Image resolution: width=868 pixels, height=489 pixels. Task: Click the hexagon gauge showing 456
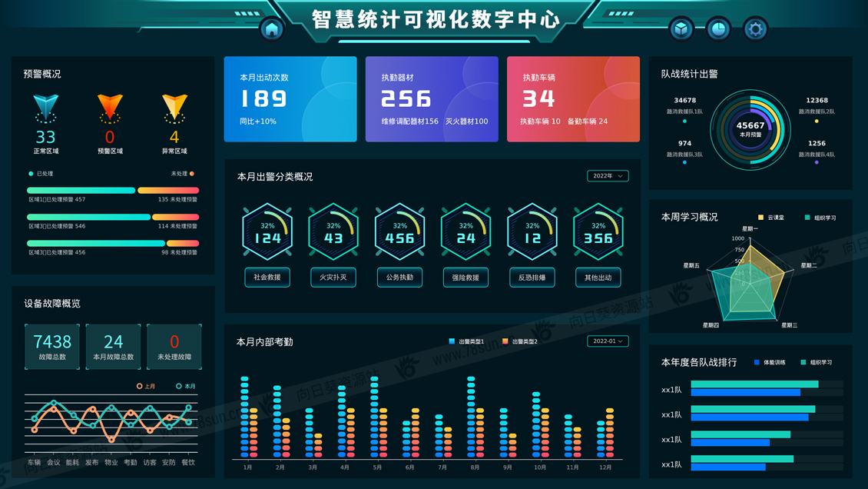399,232
